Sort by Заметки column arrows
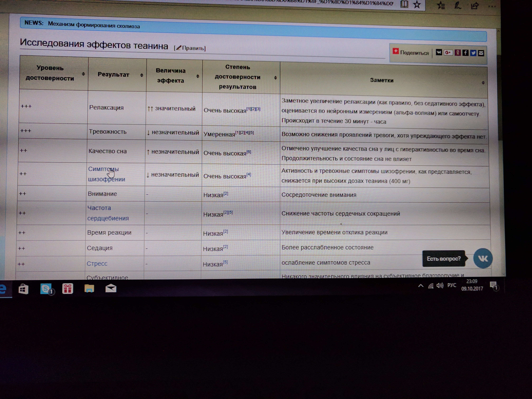This screenshot has height=399, width=532. pyautogui.click(x=483, y=83)
